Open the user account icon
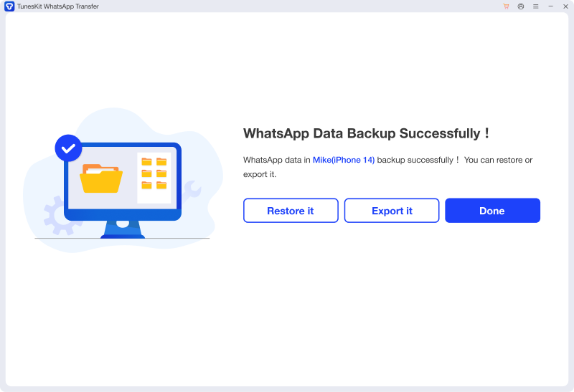574x392 pixels. (520, 6)
